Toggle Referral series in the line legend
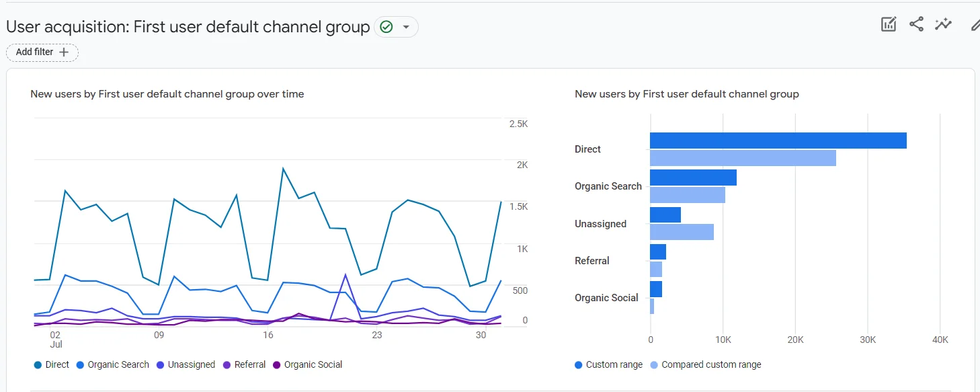Image resolution: width=980 pixels, height=392 pixels. coord(245,364)
